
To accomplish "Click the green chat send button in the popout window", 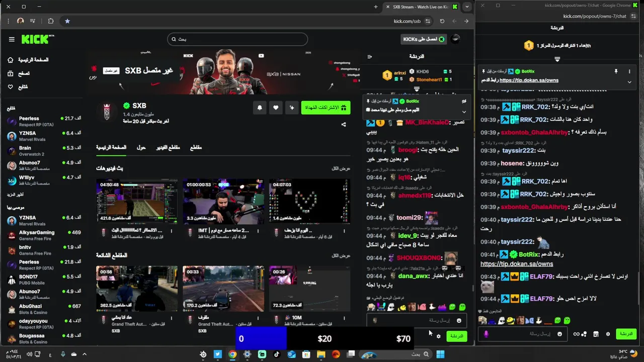I will [x=626, y=334].
